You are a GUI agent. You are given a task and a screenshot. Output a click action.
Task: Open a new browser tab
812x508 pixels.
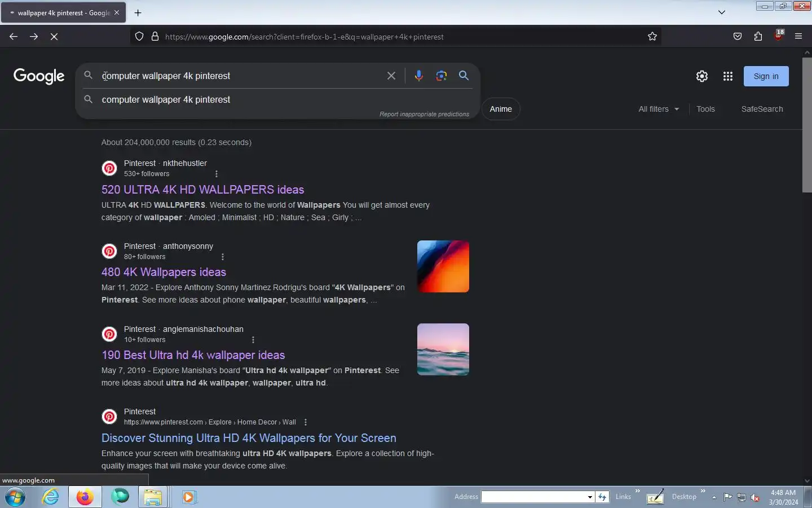[138, 12]
